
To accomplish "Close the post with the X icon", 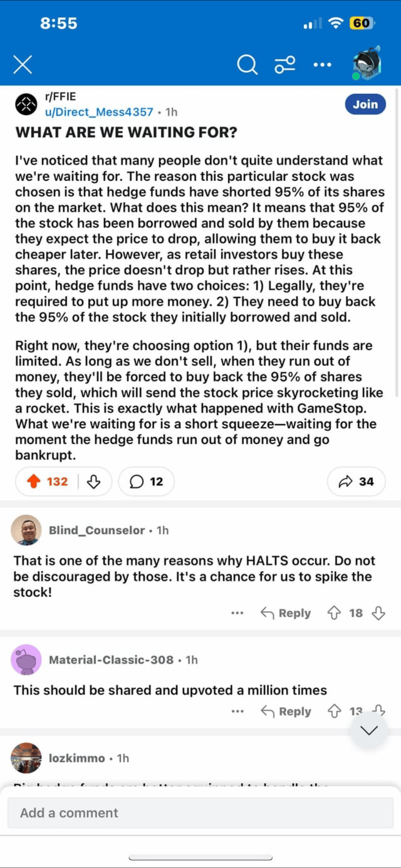I will [x=23, y=64].
